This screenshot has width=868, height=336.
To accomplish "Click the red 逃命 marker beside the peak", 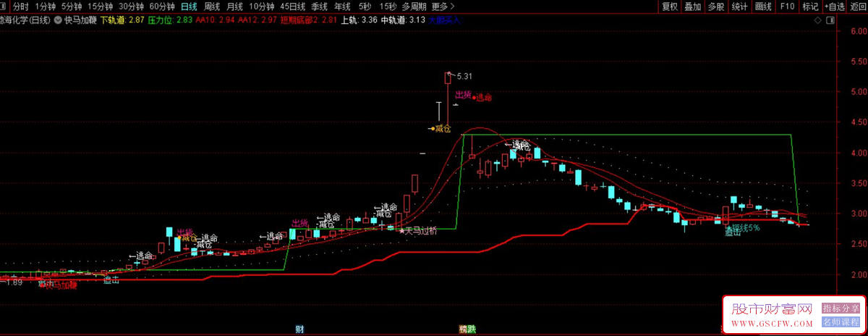I will [x=483, y=96].
